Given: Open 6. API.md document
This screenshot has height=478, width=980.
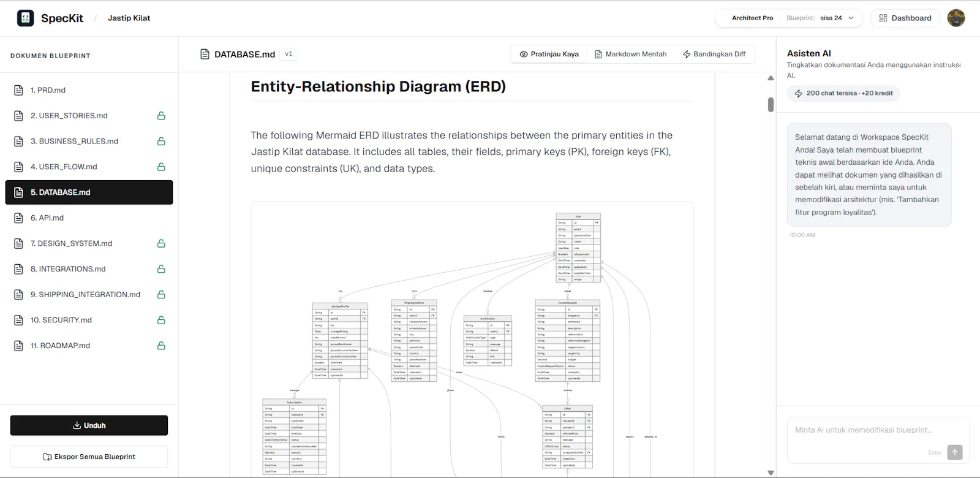Looking at the screenshot, I should click(x=89, y=218).
